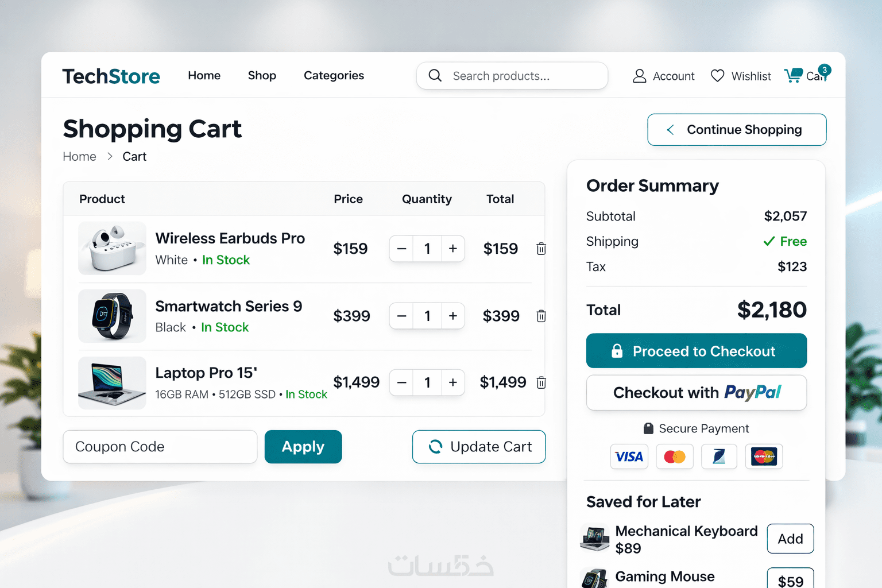The image size is (882, 588).
Task: Decrease Smartwatch Series 9 quantity
Action: pos(402,316)
